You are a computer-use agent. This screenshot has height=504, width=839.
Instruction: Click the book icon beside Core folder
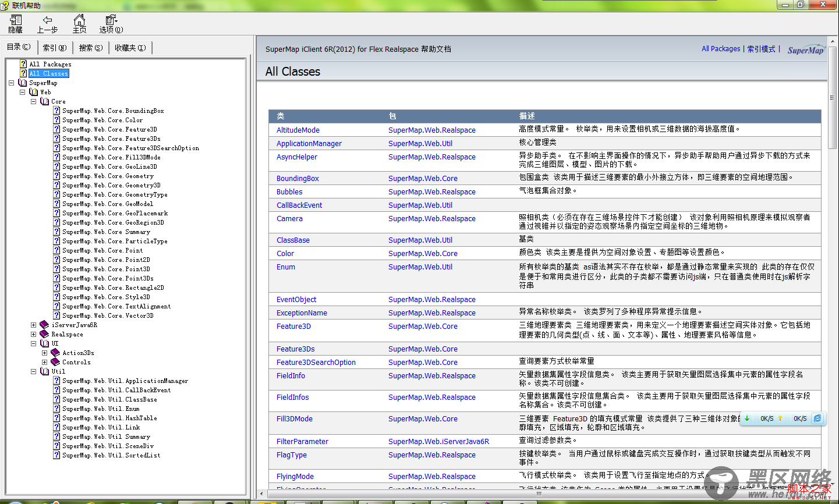tap(45, 101)
